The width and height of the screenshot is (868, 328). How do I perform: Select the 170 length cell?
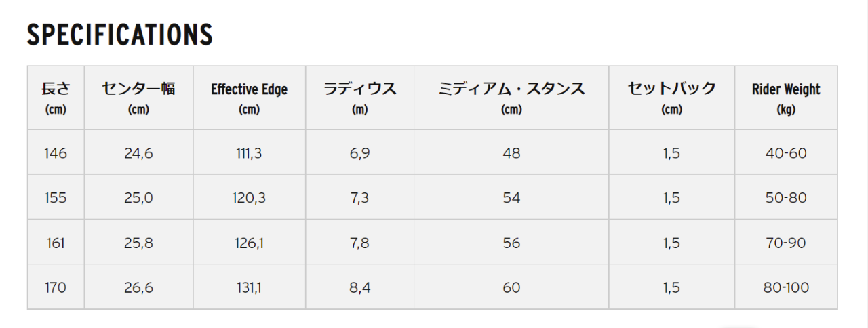pyautogui.click(x=56, y=287)
